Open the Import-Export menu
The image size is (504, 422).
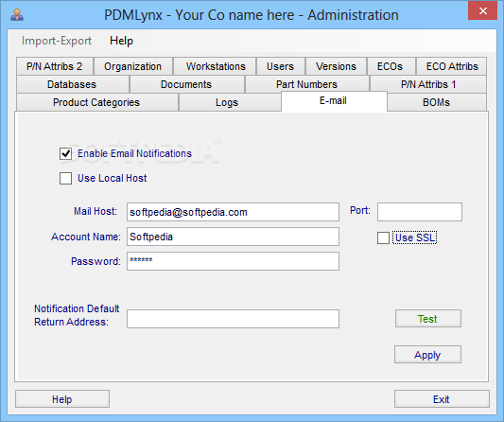pyautogui.click(x=57, y=41)
